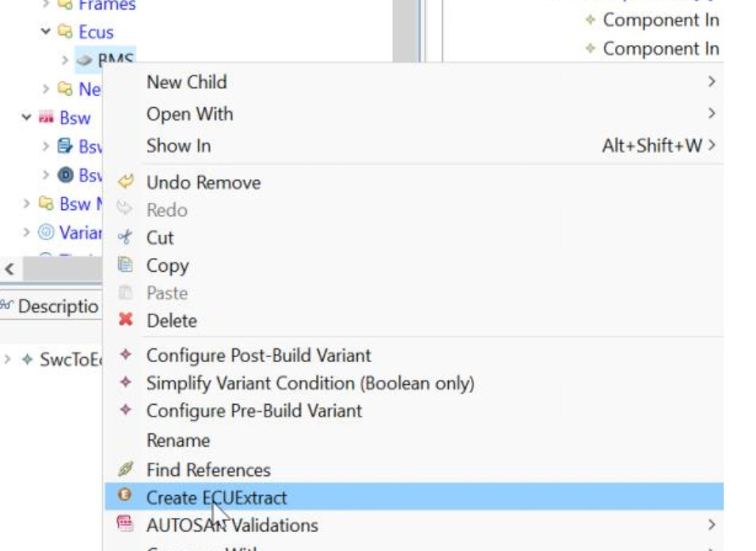Expand the BMS ECU node

pyautogui.click(x=65, y=60)
